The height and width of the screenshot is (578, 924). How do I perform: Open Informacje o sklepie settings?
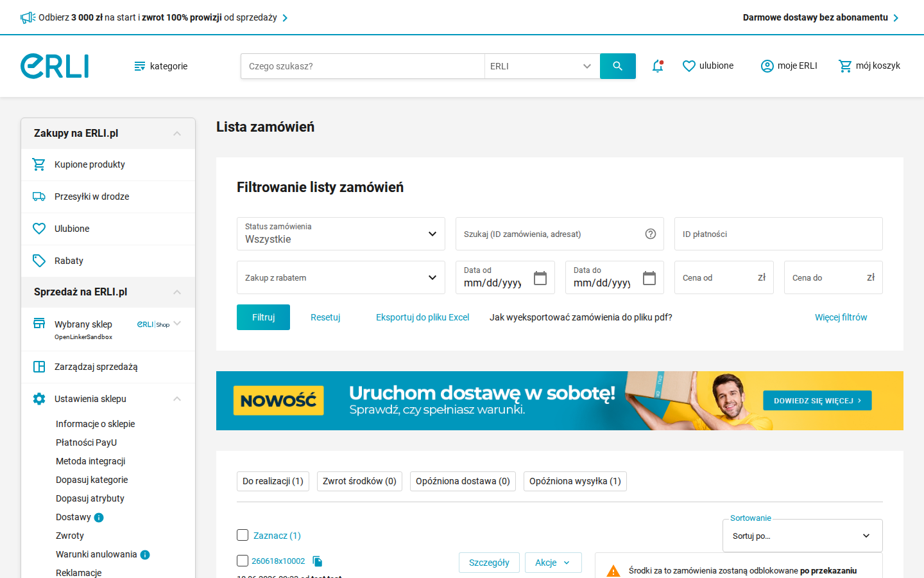(95, 424)
